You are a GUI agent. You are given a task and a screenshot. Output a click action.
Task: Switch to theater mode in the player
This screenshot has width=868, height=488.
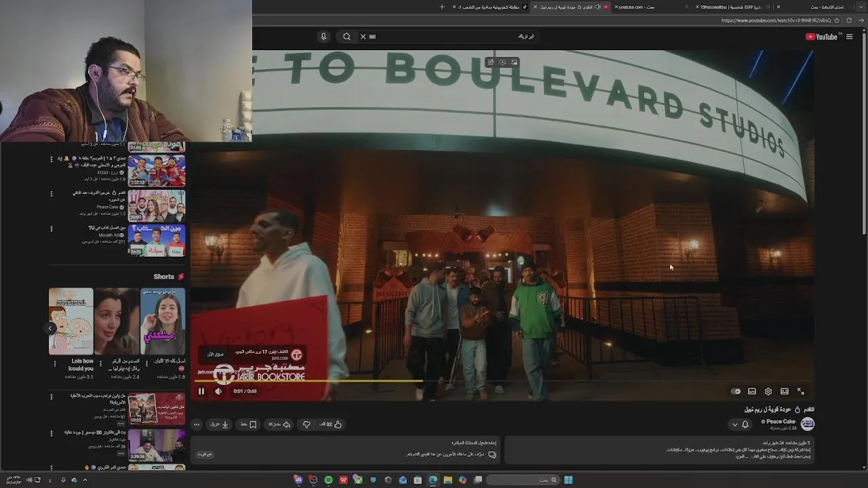point(785,391)
